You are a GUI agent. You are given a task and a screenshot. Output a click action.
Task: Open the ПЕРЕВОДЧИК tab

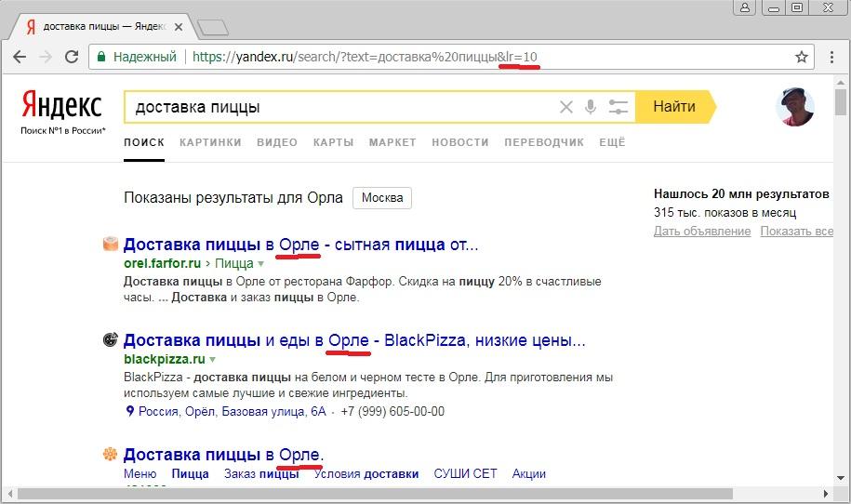coord(544,142)
